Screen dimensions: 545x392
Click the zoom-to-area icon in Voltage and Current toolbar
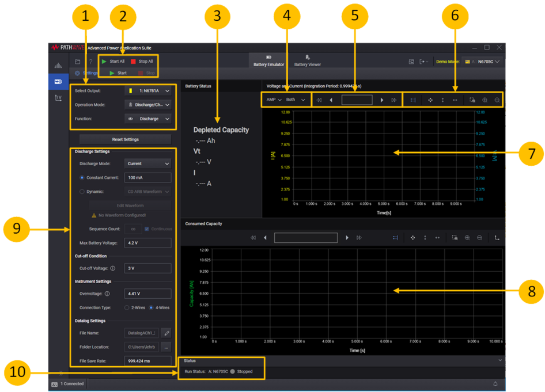[472, 100]
